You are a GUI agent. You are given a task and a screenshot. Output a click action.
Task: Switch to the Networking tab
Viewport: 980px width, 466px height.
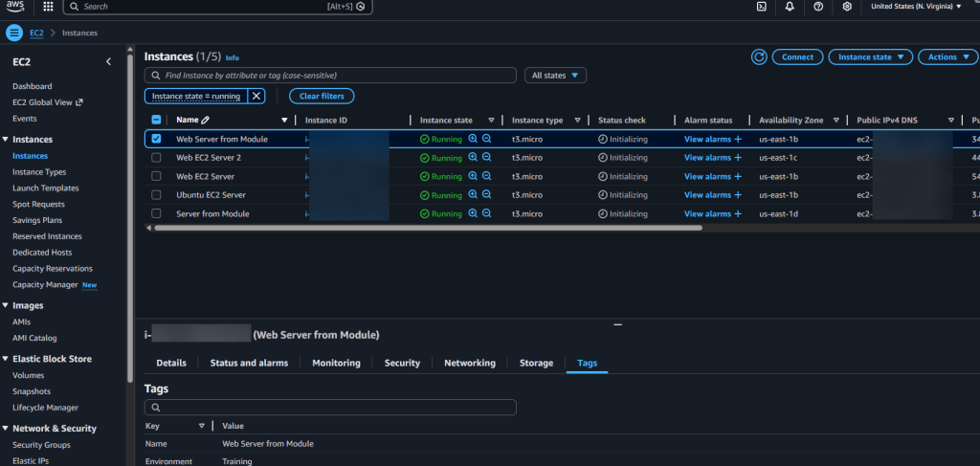pos(469,364)
